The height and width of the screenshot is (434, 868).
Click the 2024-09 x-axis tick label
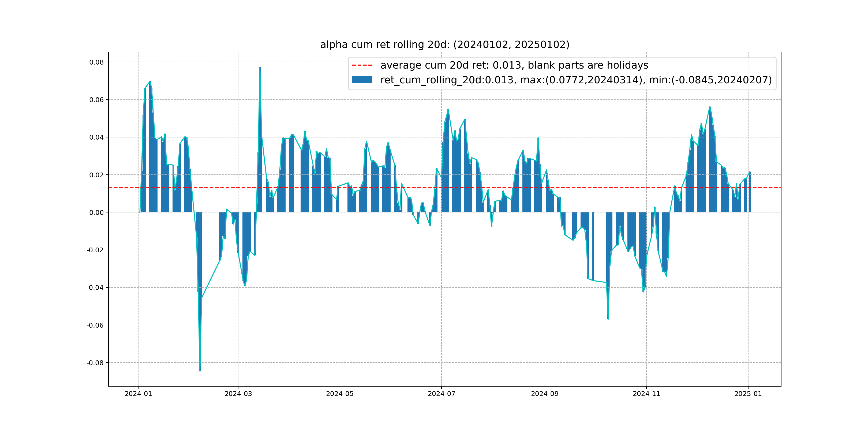click(545, 394)
